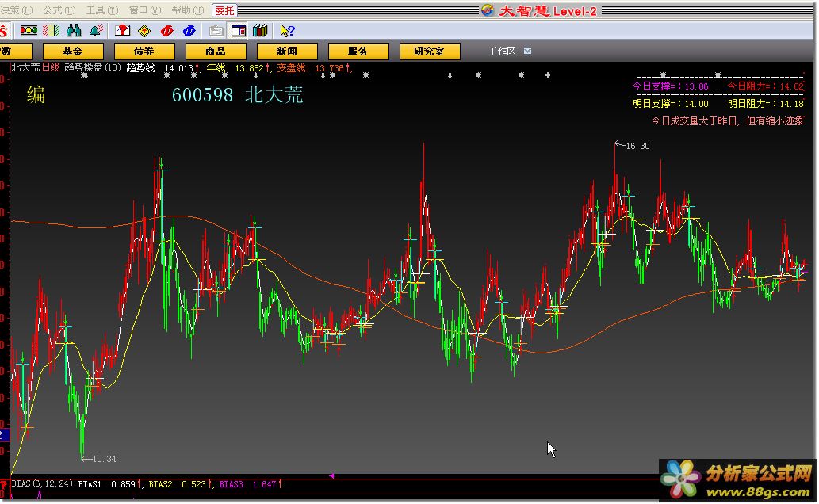
Task: Open the 决策(L) menu
Action: 16,10
